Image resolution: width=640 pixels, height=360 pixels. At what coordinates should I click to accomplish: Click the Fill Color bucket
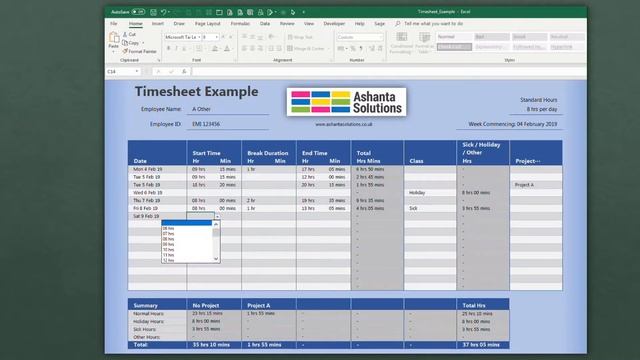(x=214, y=49)
